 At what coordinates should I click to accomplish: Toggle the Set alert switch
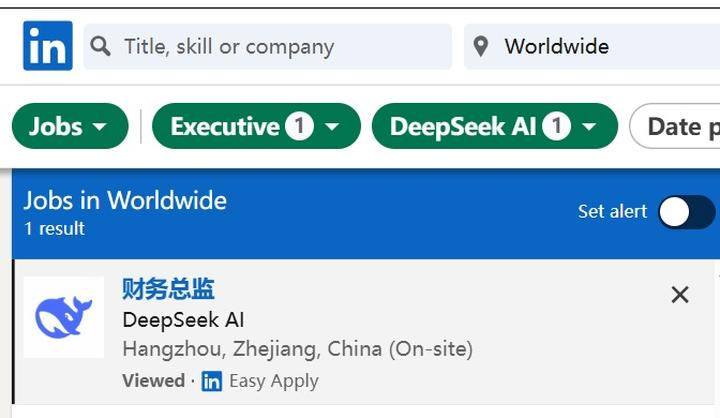pyautogui.click(x=686, y=212)
